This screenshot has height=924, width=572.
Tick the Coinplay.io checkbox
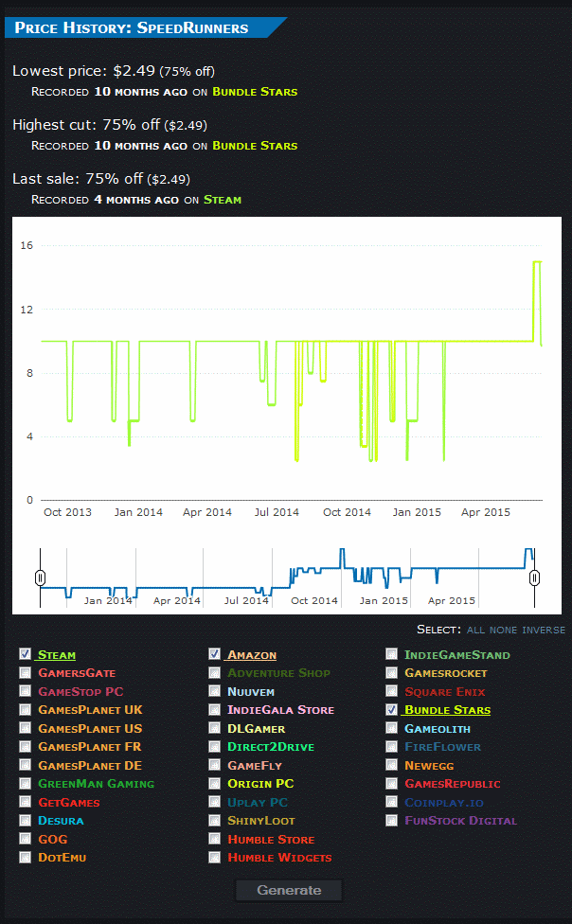click(x=391, y=802)
